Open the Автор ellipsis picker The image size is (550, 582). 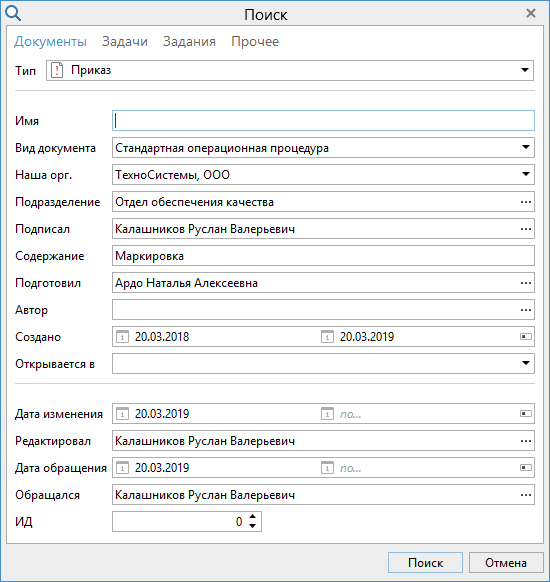coord(526,310)
